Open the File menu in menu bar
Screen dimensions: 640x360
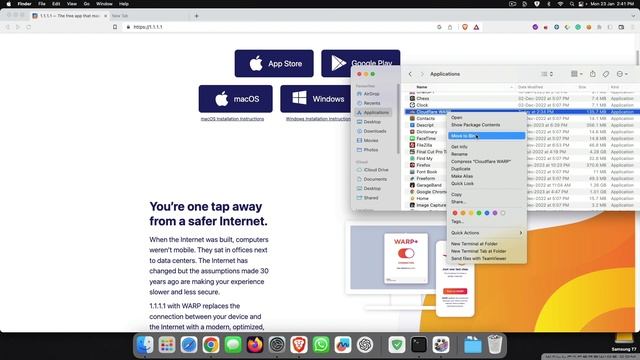42,4
